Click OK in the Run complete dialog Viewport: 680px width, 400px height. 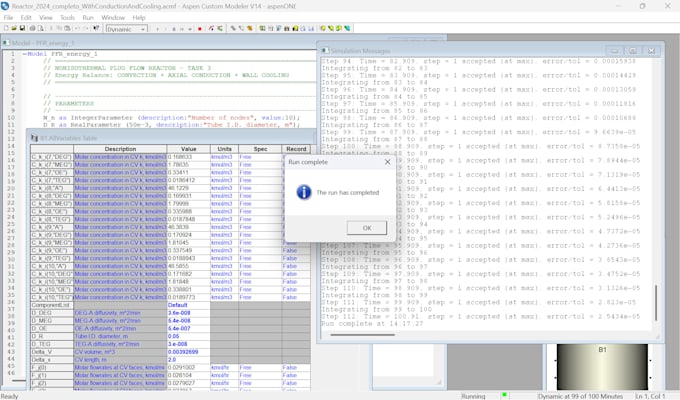pyautogui.click(x=367, y=228)
